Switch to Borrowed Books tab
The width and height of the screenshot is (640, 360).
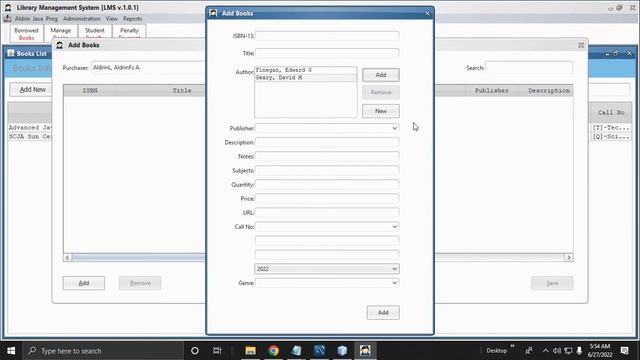[27, 33]
